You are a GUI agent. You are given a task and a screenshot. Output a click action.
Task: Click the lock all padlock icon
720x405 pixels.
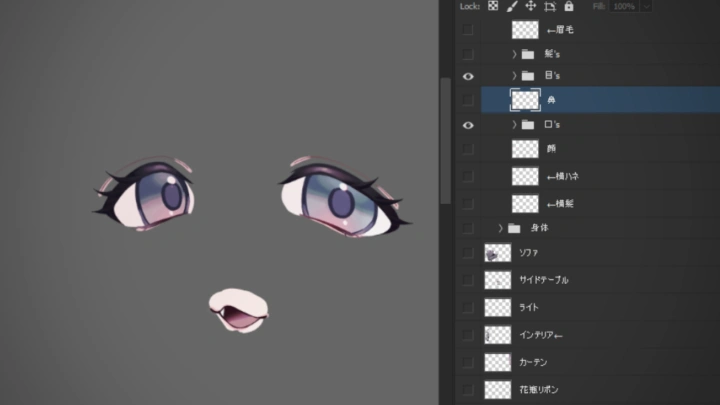(568, 6)
